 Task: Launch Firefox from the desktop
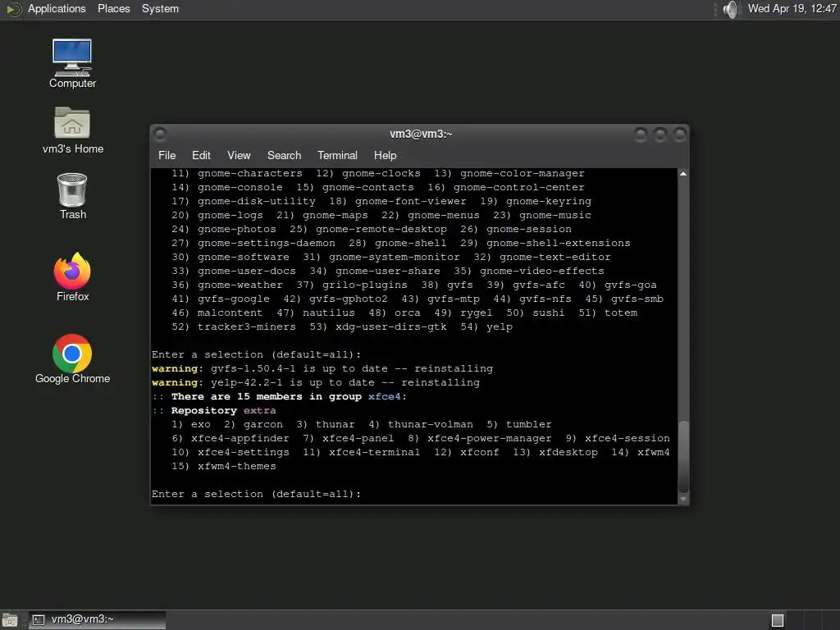coord(72,277)
